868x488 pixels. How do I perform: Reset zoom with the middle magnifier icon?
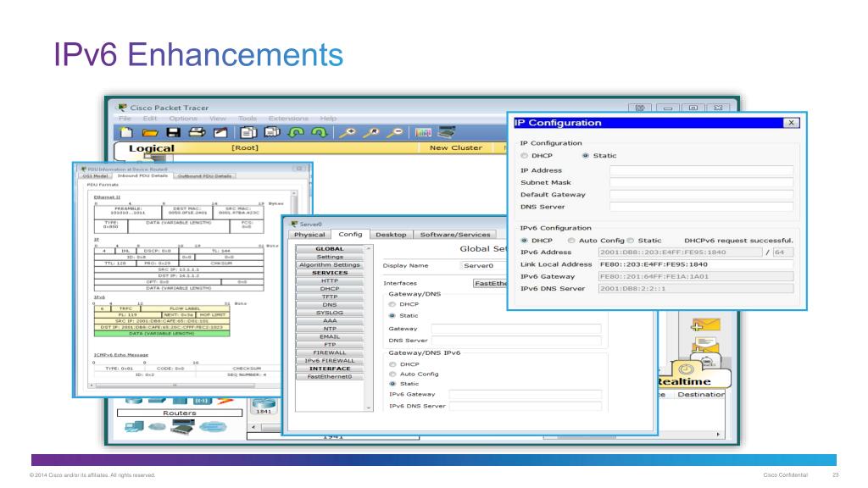pos(371,132)
